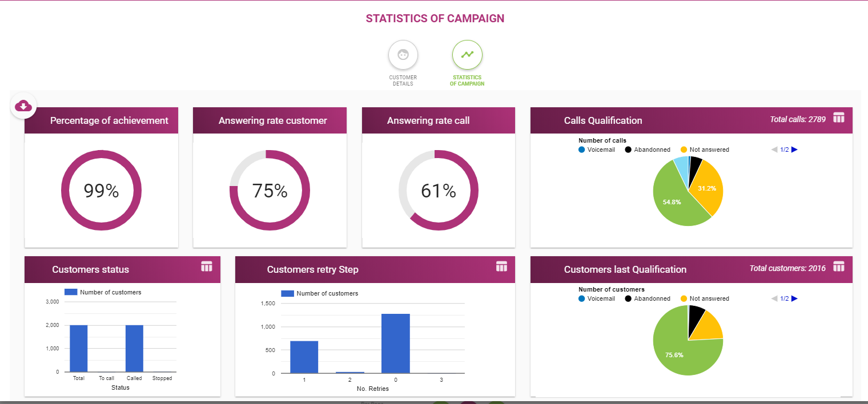The height and width of the screenshot is (404, 868).
Task: Click Not answered legend dot in Calls Qualification
Action: click(684, 150)
